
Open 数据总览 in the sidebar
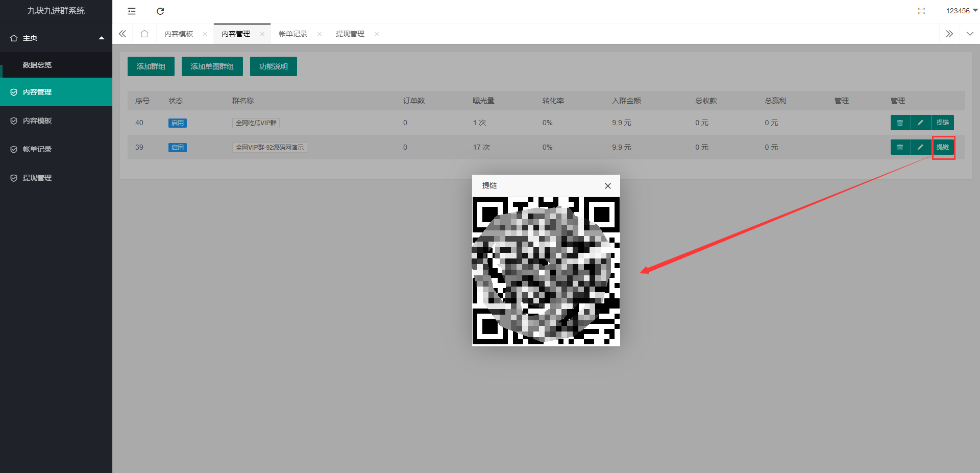click(x=56, y=65)
